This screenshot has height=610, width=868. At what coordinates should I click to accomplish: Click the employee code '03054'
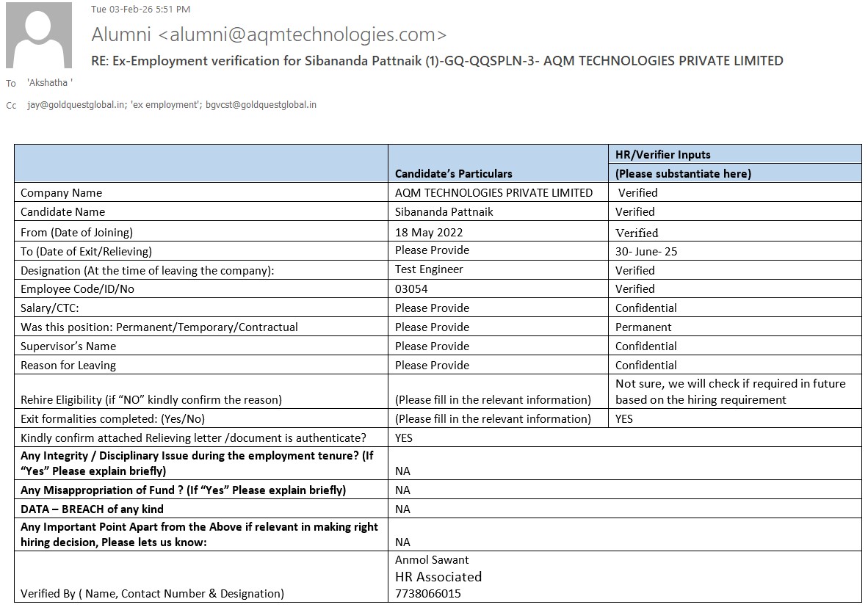(411, 289)
